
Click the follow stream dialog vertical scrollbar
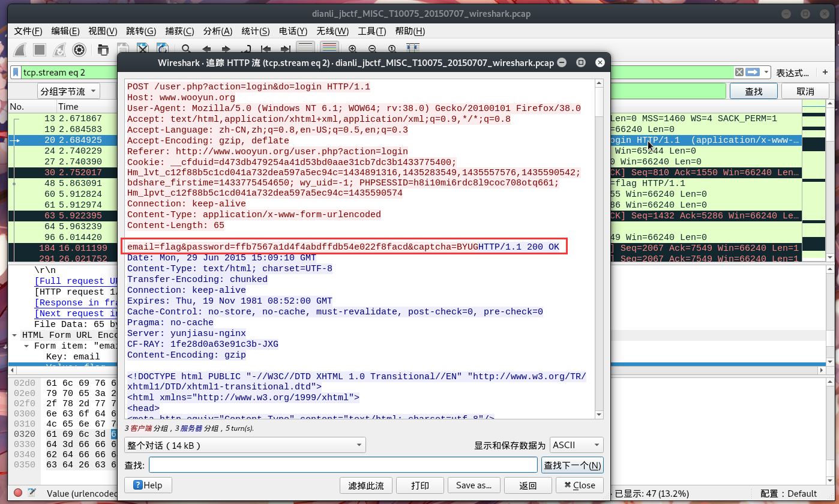pyautogui.click(x=599, y=249)
